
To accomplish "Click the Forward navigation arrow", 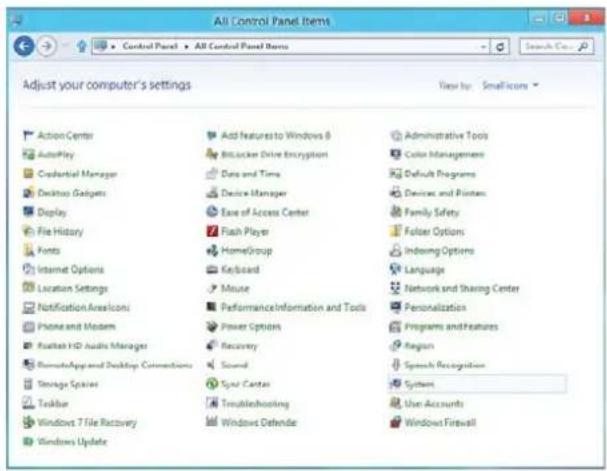I will [47, 46].
